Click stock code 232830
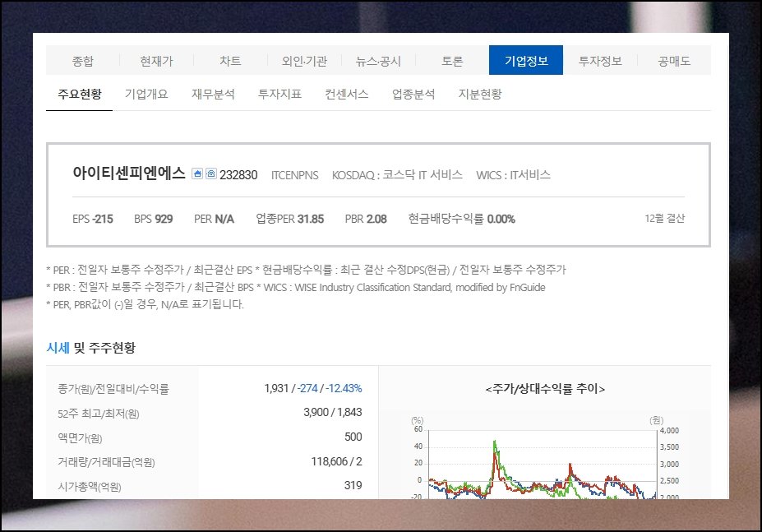 click(238, 174)
